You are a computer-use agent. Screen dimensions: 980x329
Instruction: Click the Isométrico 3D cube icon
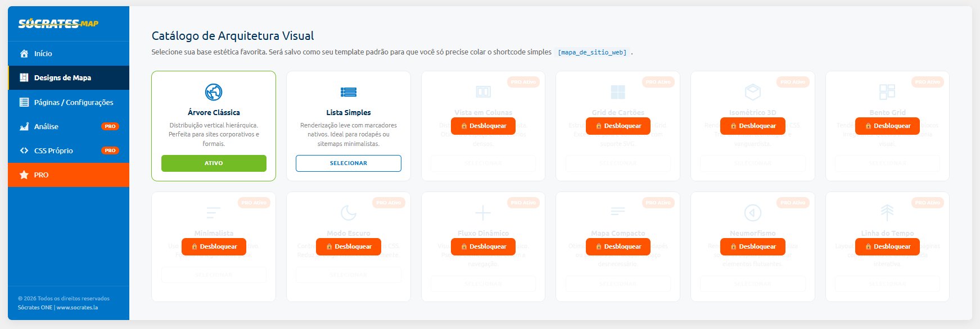pyautogui.click(x=752, y=92)
